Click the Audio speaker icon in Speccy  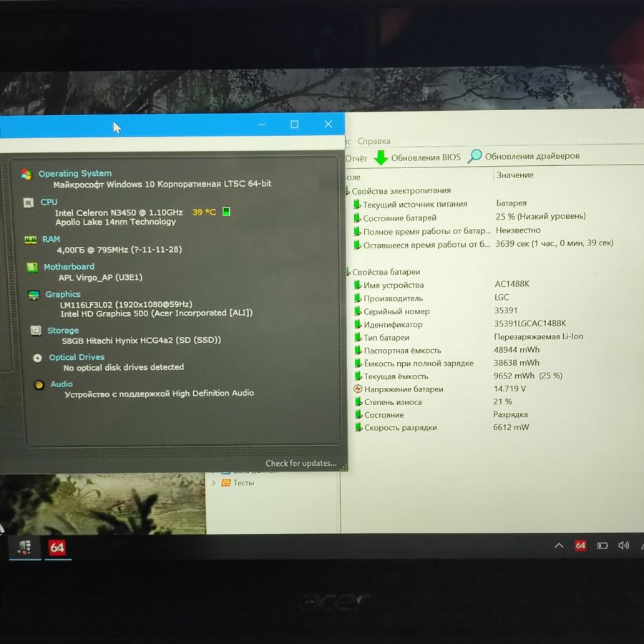[39, 385]
